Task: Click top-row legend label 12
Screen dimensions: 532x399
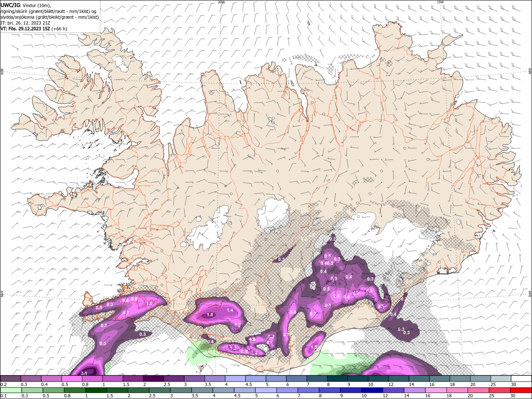Action: 392,384
